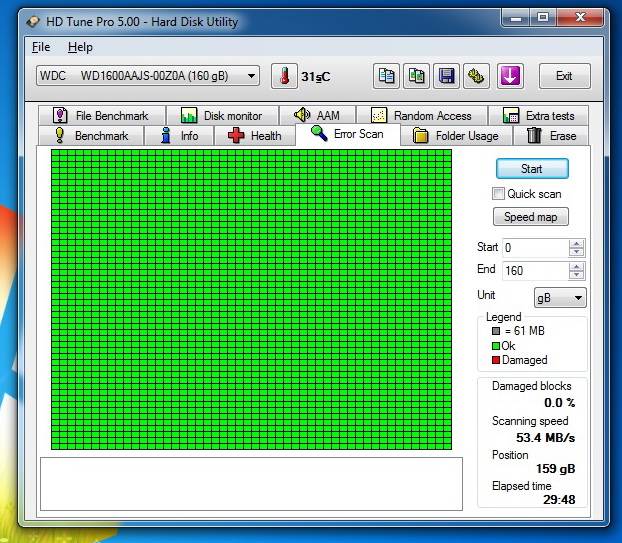Click the gray 61 MB legend swatch
This screenshot has height=543, width=622.
coord(496,331)
